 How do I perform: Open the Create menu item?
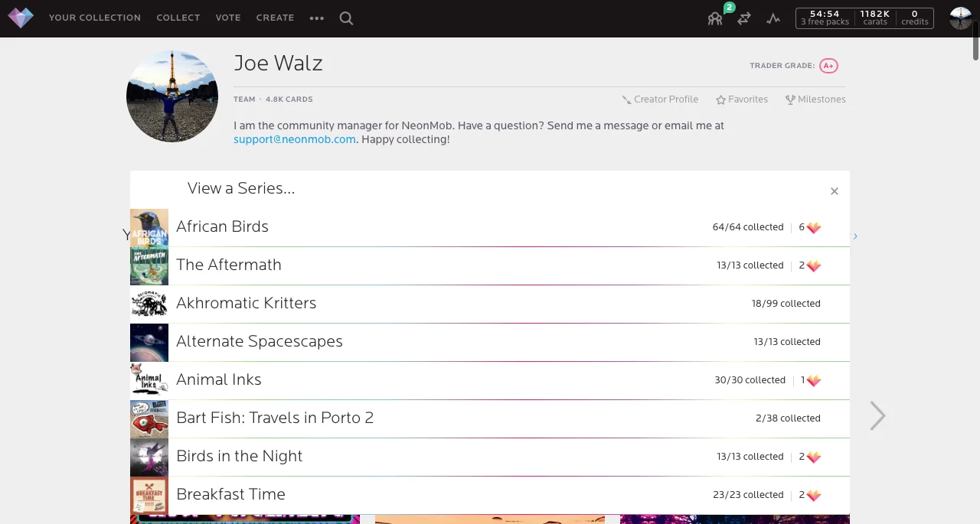click(x=276, y=18)
